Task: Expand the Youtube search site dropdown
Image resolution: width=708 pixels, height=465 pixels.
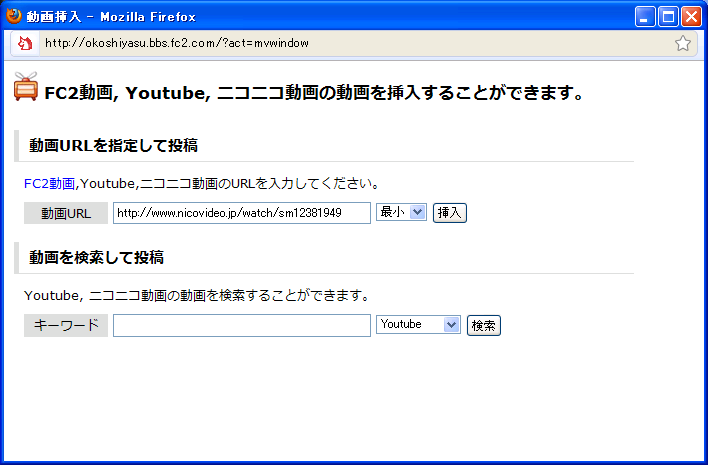Action: click(418, 324)
